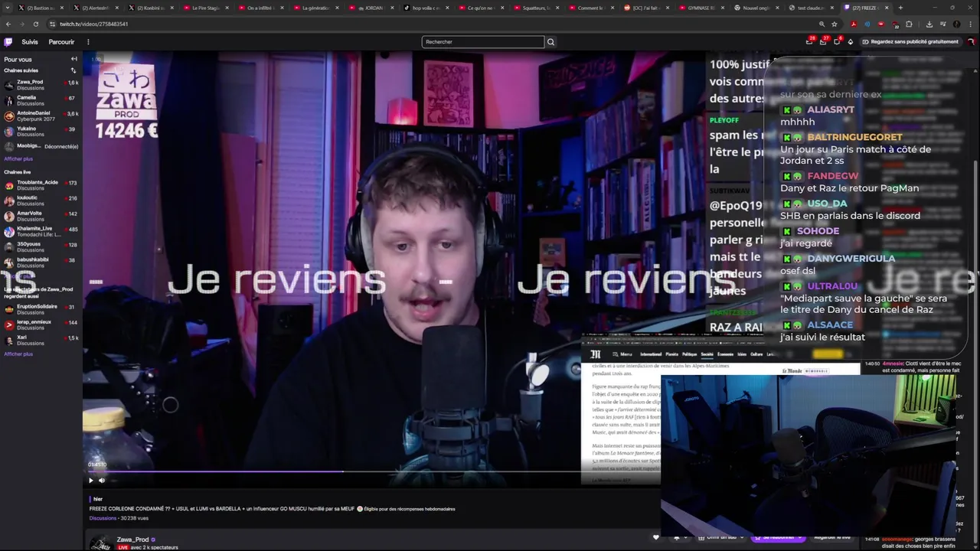Open AntoineDaniel Cyberpunk 2077 channel
980x551 pixels.
(41, 116)
